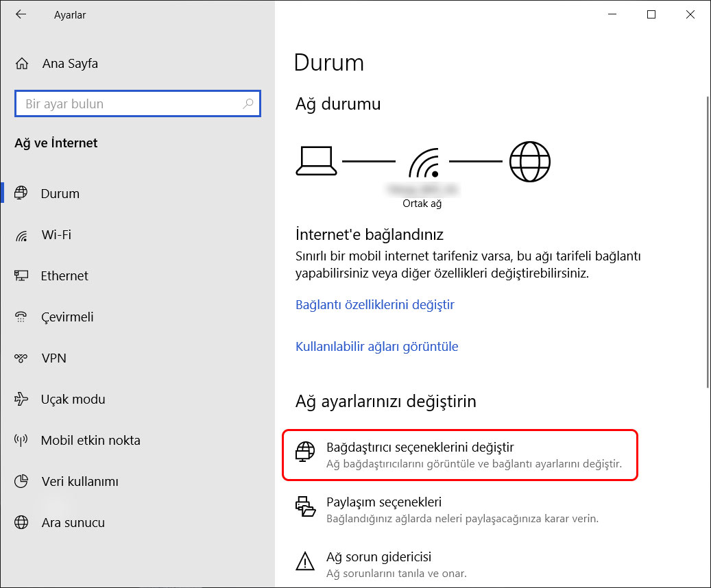Click the VPN icon in sidebar
Screen dimensions: 711x588
click(21, 358)
